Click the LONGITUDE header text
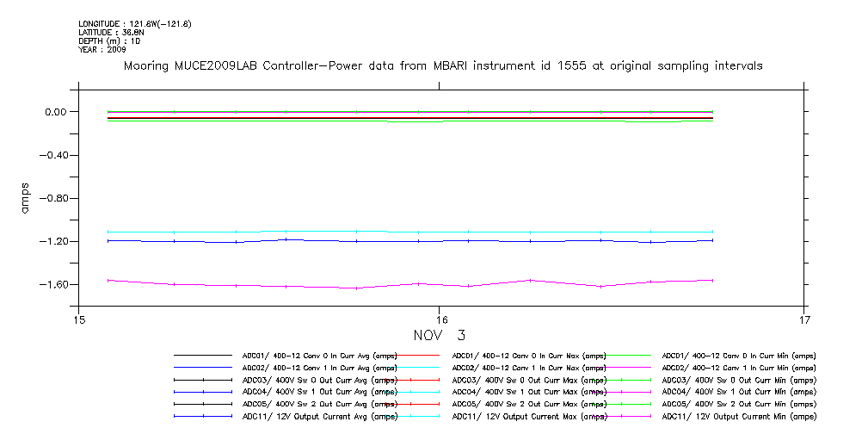This screenshot has width=868, height=434. click(134, 23)
